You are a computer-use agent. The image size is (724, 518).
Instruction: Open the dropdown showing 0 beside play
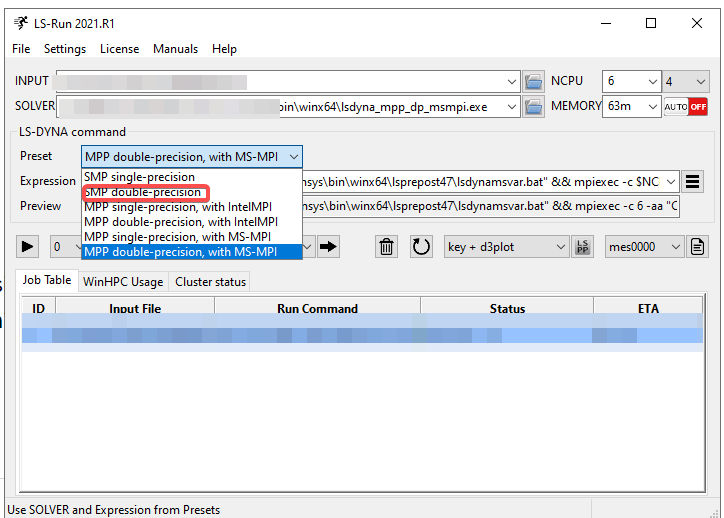[x=66, y=247]
